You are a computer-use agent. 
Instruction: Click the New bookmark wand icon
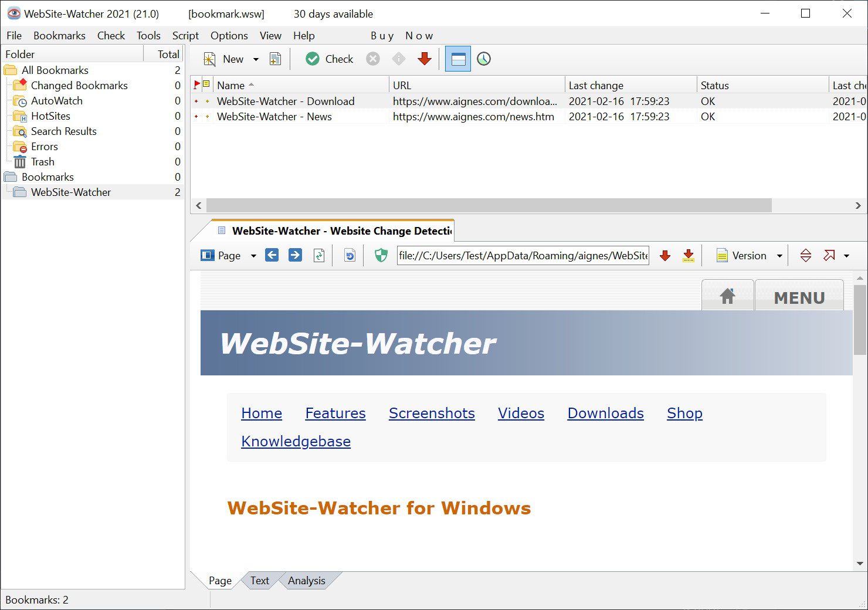[x=209, y=59]
